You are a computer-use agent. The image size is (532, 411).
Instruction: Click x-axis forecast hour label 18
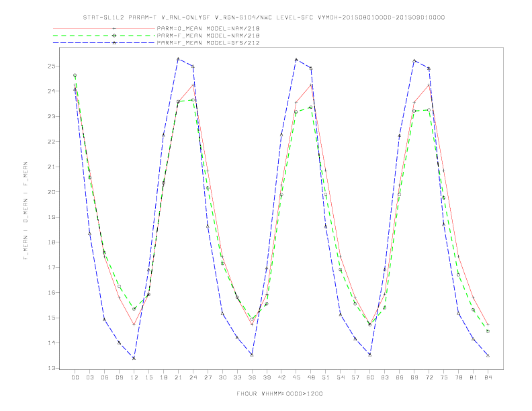(x=163, y=377)
